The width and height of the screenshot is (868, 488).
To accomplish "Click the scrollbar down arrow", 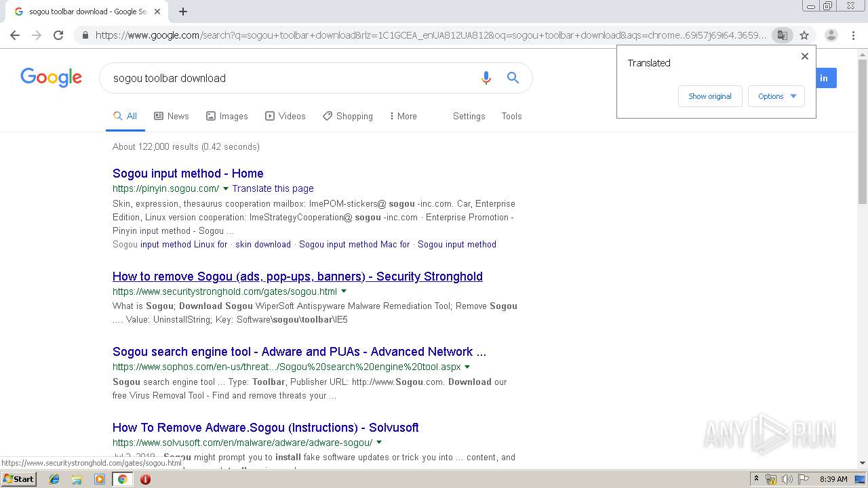I will pyautogui.click(x=862, y=463).
